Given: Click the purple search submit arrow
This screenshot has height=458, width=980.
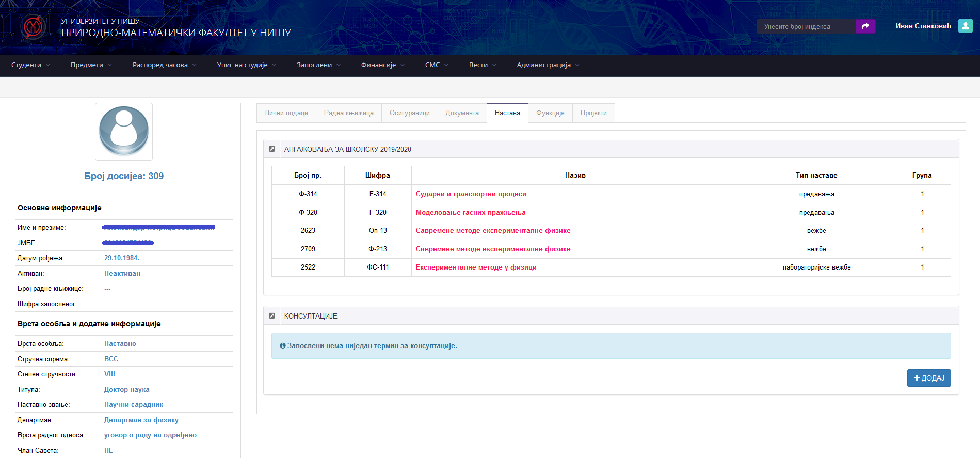Looking at the screenshot, I should (x=865, y=26).
